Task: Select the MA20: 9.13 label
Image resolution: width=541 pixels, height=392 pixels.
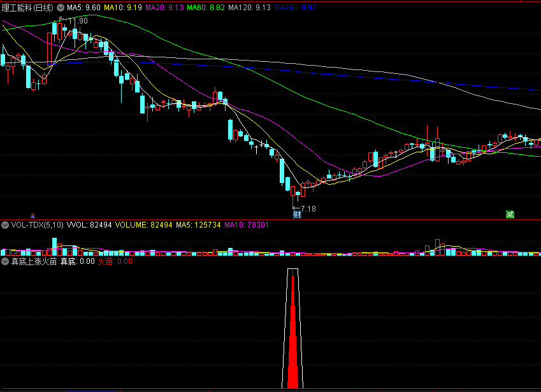Action: pyautogui.click(x=164, y=8)
